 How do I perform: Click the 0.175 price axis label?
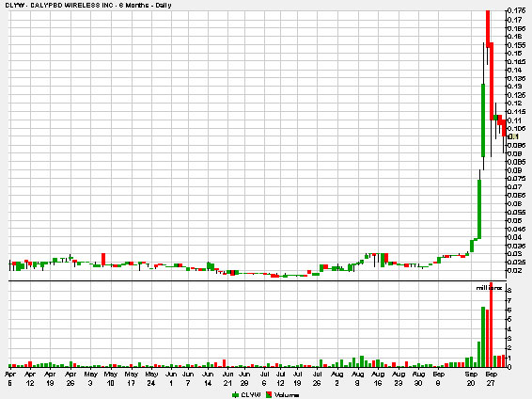517,11
